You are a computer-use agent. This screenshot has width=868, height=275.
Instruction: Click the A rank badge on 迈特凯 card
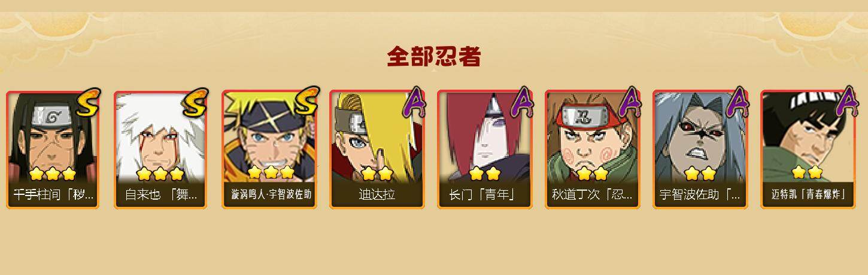(x=846, y=102)
